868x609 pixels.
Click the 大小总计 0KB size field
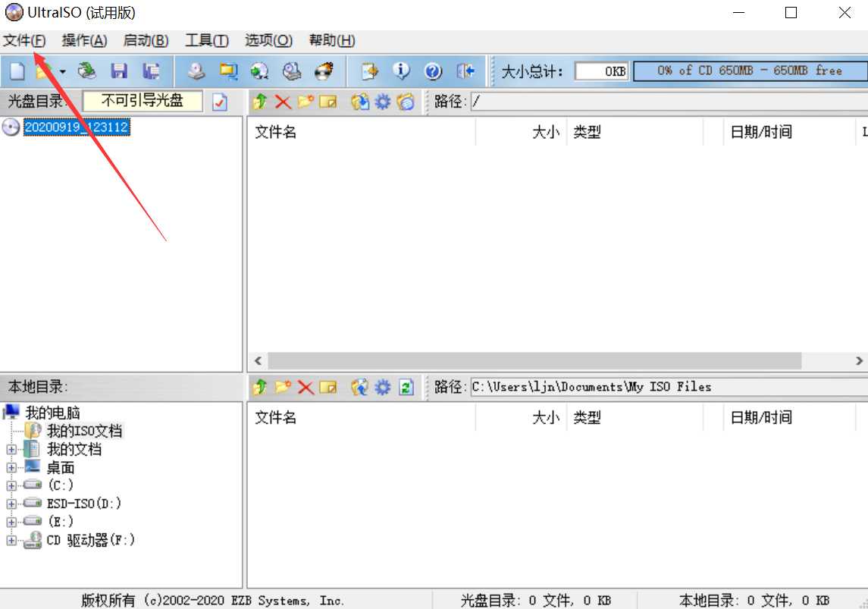(x=602, y=71)
